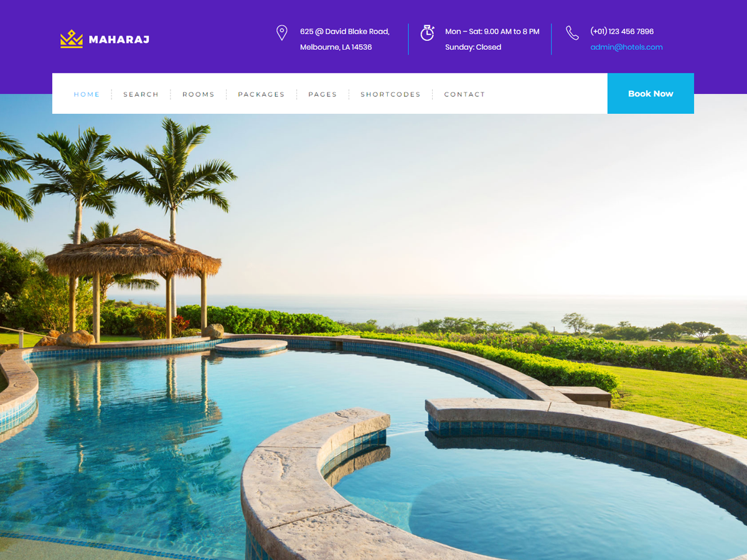Screen dimensions: 747x560
Task: Expand the Shortcodes menu
Action: [390, 95]
